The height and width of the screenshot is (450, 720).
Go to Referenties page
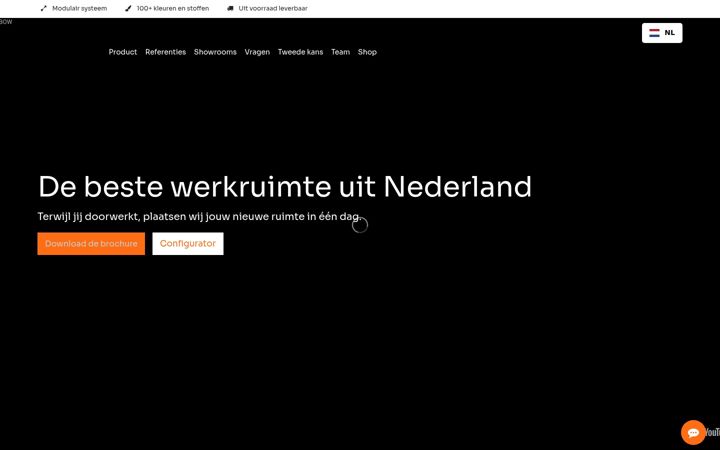click(x=165, y=52)
